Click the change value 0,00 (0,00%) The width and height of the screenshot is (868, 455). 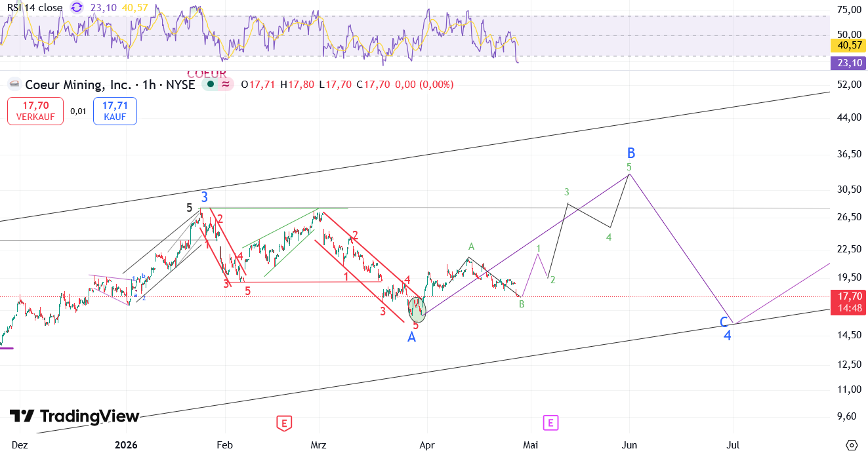[424, 85]
